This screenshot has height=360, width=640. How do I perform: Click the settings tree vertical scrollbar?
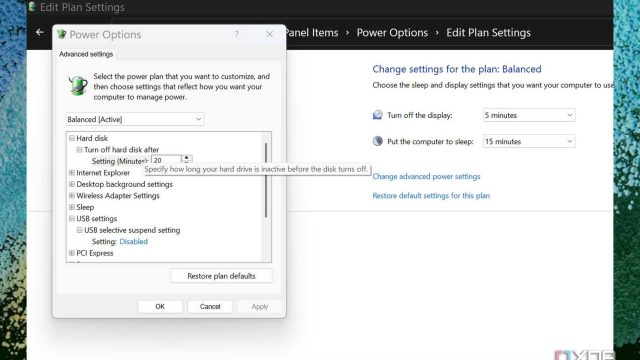(266, 180)
